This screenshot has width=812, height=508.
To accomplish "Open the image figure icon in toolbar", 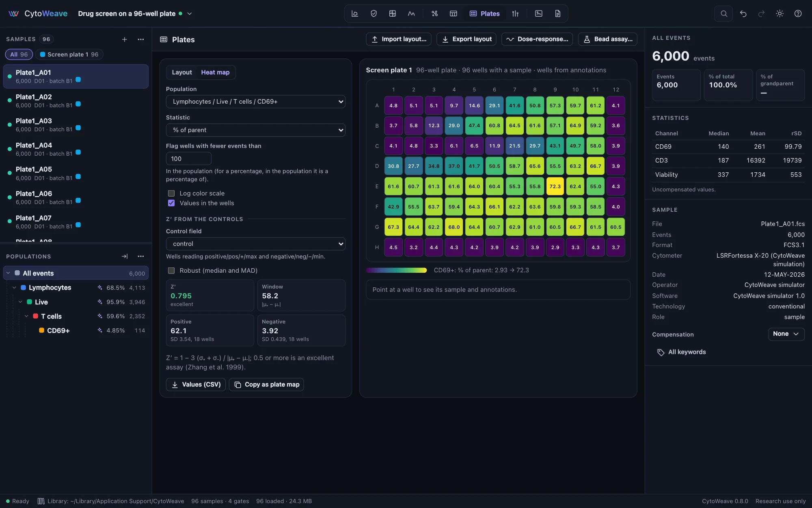I will point(538,13).
